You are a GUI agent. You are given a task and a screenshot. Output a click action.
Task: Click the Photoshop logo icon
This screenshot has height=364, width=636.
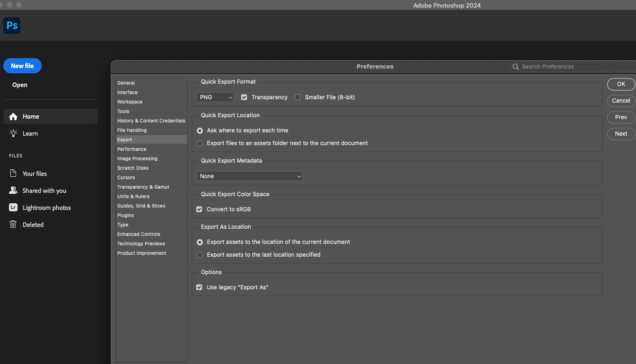pos(11,25)
